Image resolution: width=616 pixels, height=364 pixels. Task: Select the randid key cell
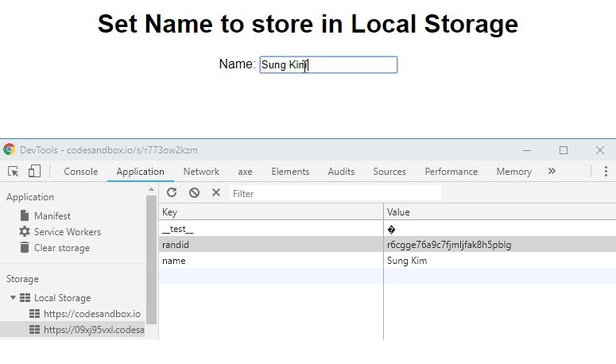pyautogui.click(x=271, y=245)
